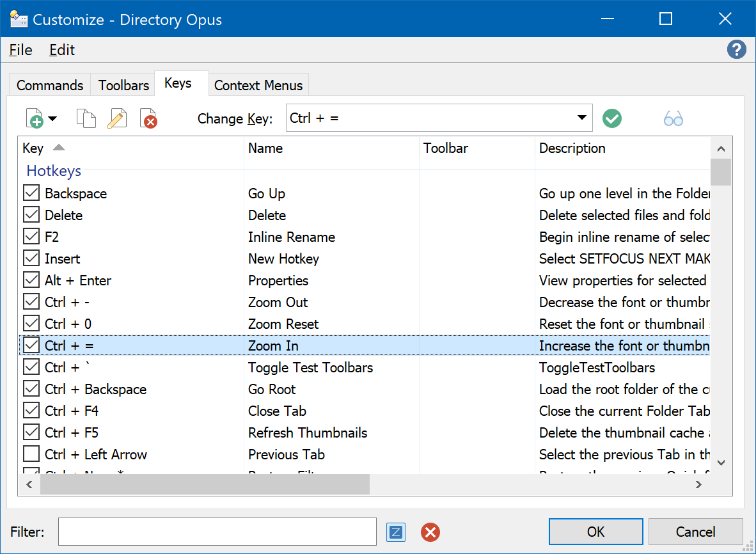Viewport: 756px width, 554px height.
Task: Switch to the Commands tab
Action: 50,85
